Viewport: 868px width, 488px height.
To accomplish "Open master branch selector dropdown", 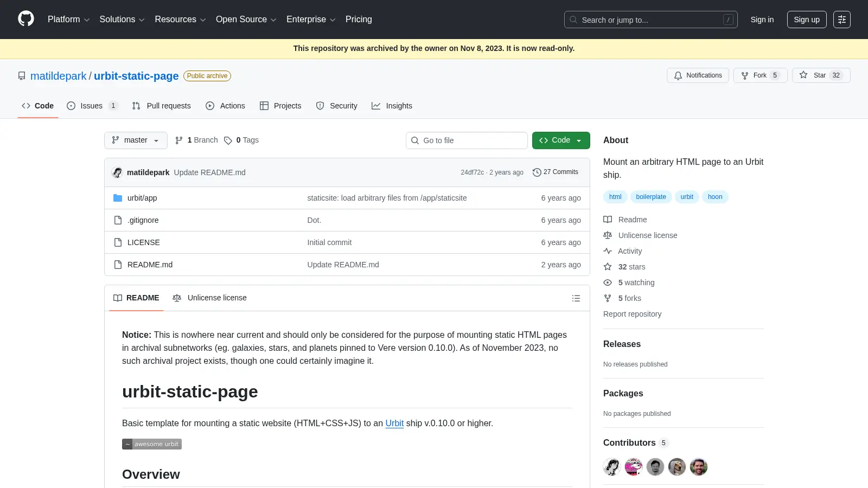I will [x=136, y=140].
